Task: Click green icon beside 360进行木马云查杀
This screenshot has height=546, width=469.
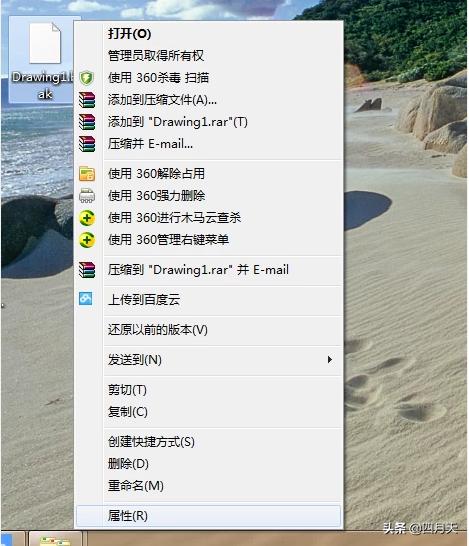Action: 87,218
